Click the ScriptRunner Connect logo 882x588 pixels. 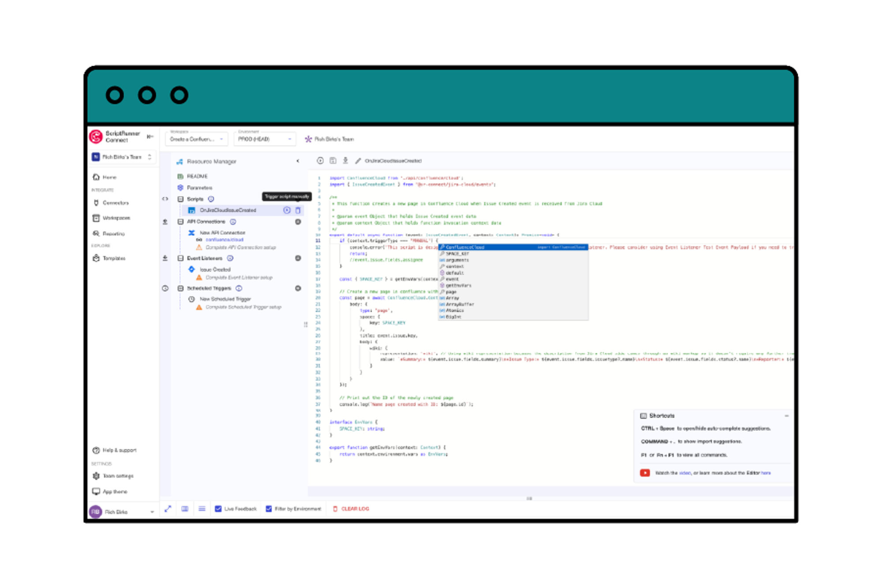(x=96, y=137)
